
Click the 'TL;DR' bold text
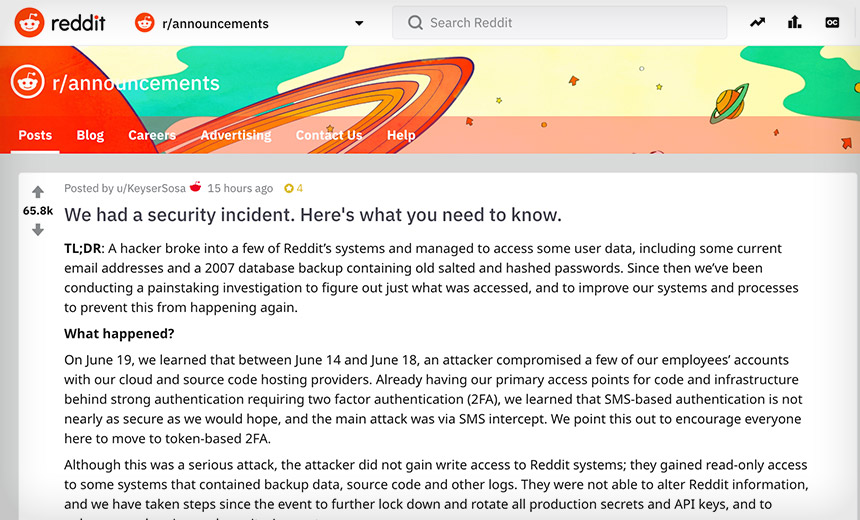(x=82, y=248)
